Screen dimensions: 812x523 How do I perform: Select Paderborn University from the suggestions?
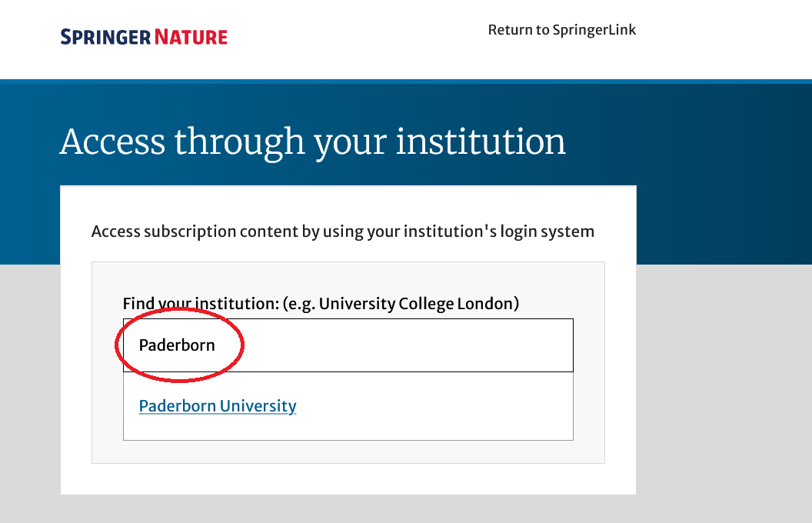click(x=218, y=406)
